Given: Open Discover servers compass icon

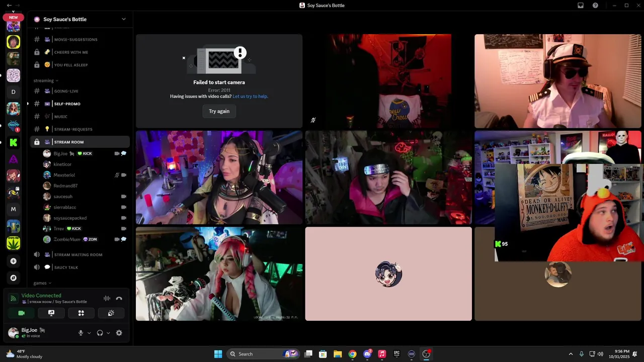Looking at the screenshot, I should (13, 278).
